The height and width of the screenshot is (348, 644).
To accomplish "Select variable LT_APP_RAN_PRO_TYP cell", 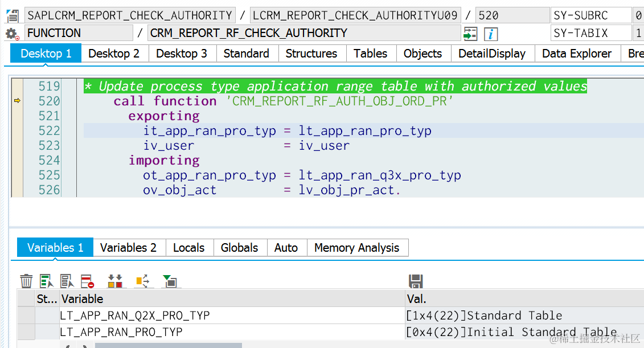I will click(x=232, y=332).
